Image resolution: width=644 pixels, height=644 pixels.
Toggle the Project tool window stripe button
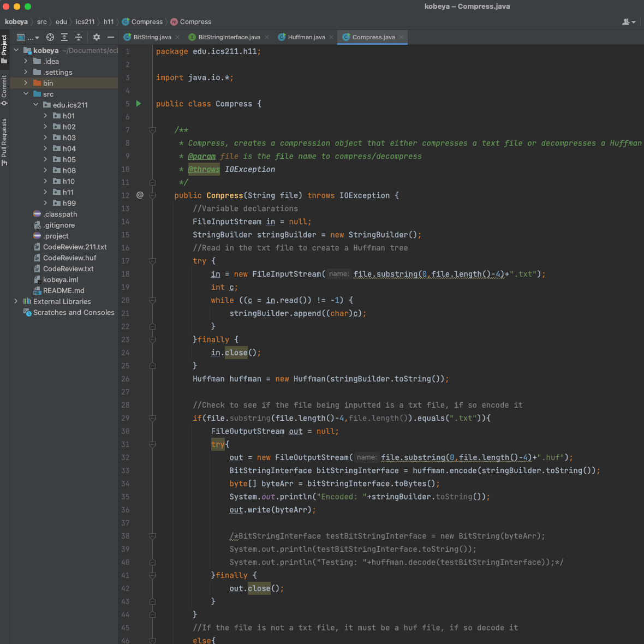4,48
